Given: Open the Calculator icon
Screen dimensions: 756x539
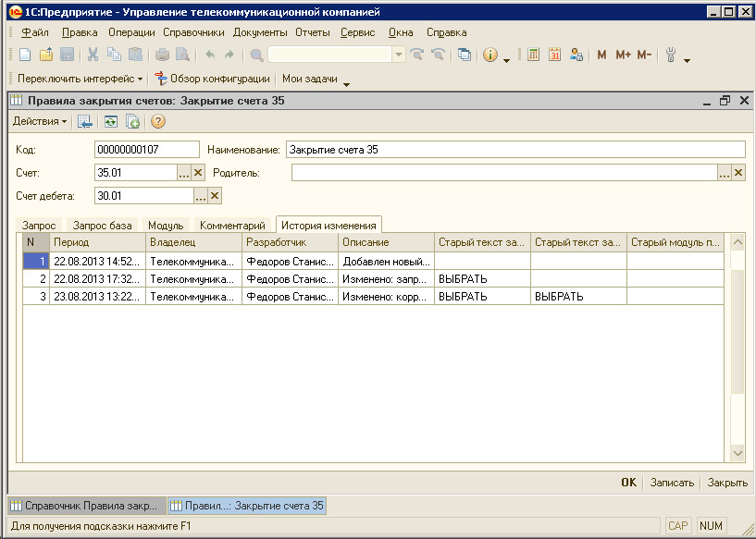Looking at the screenshot, I should [533, 55].
